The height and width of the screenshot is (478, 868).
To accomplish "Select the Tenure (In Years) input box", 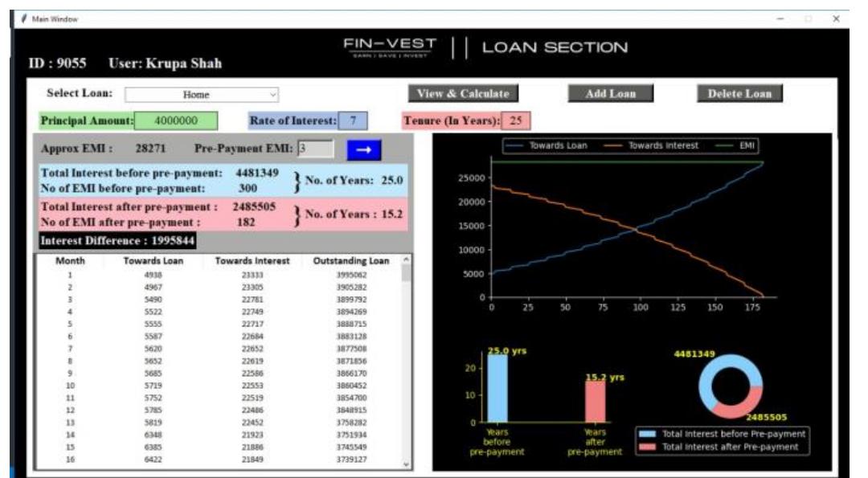I will [x=515, y=121].
